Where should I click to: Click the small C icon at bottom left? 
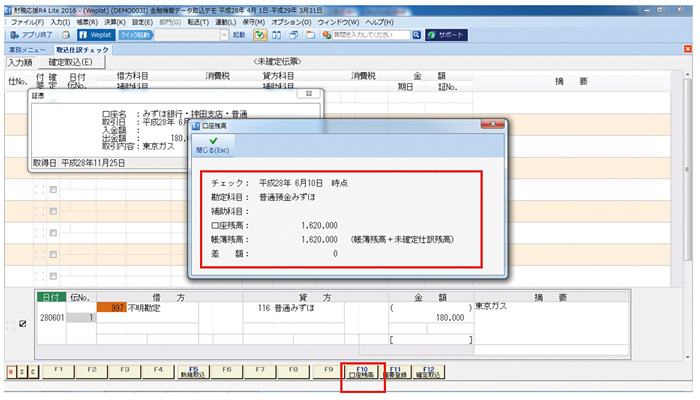coord(32,371)
